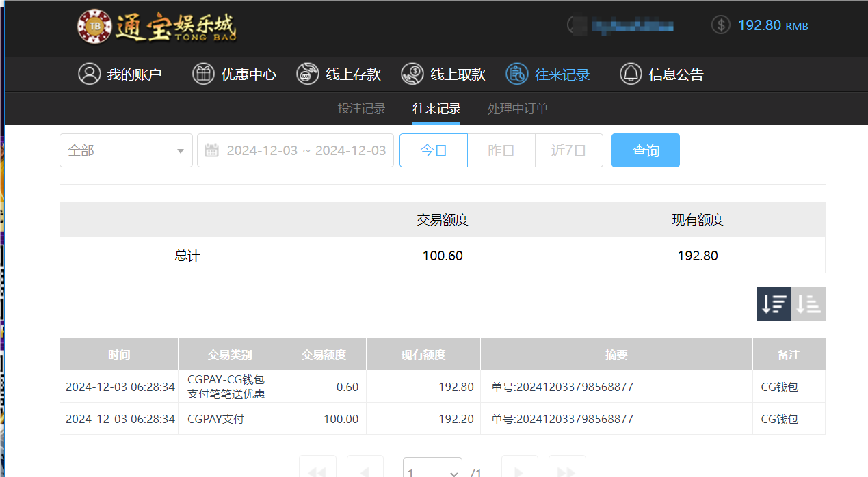Click the 优惠中心 promotions icon

pyautogui.click(x=203, y=74)
